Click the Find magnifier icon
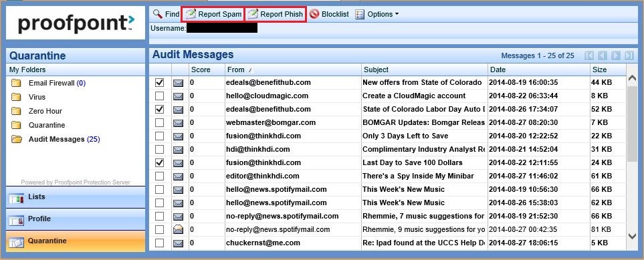Image resolution: width=644 pixels, height=260 pixels. (x=158, y=14)
